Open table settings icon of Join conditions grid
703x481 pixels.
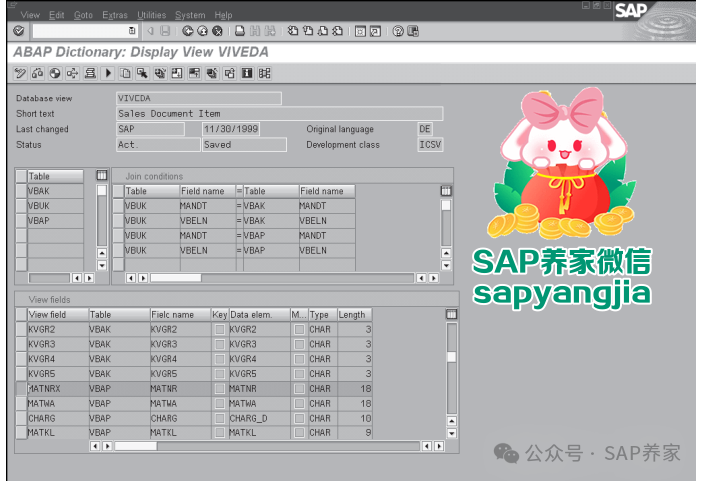pyautogui.click(x=446, y=191)
